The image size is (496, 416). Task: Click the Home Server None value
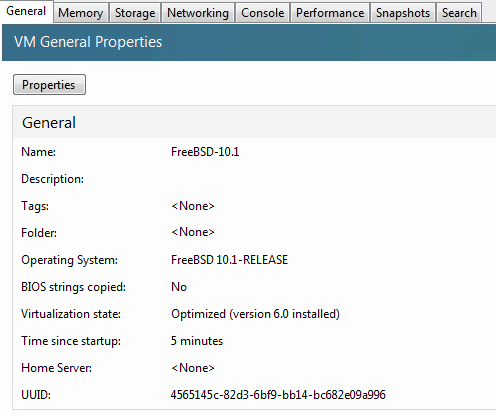[x=193, y=368]
